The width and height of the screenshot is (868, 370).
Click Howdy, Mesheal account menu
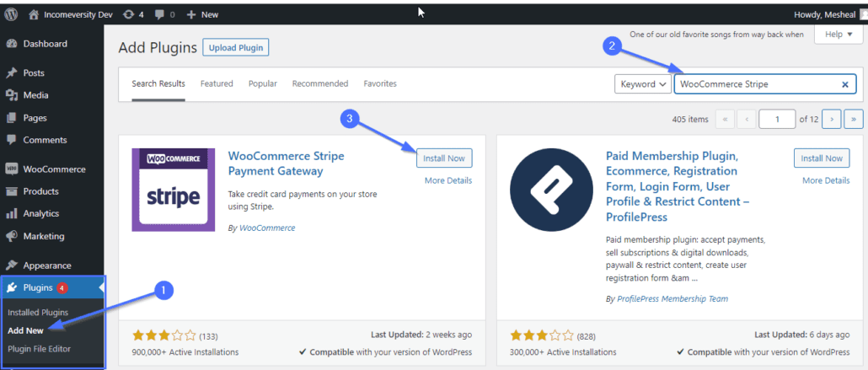pos(830,14)
